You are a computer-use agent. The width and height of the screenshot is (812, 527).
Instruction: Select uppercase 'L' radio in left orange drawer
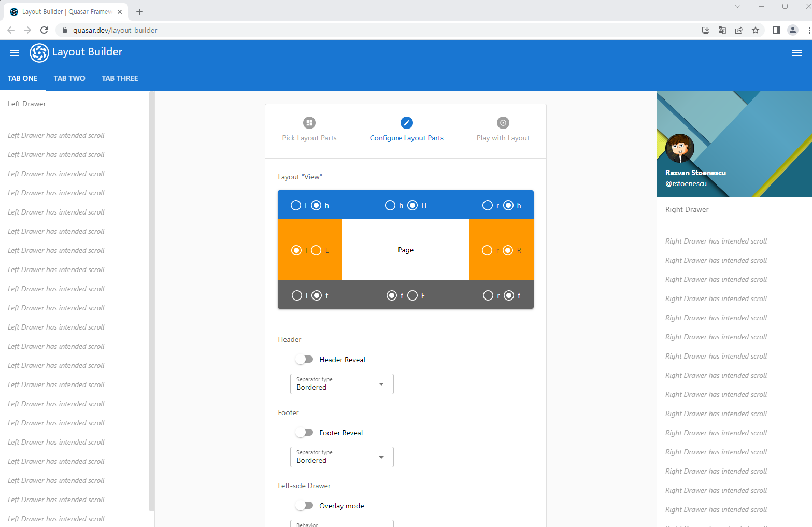[x=316, y=250]
